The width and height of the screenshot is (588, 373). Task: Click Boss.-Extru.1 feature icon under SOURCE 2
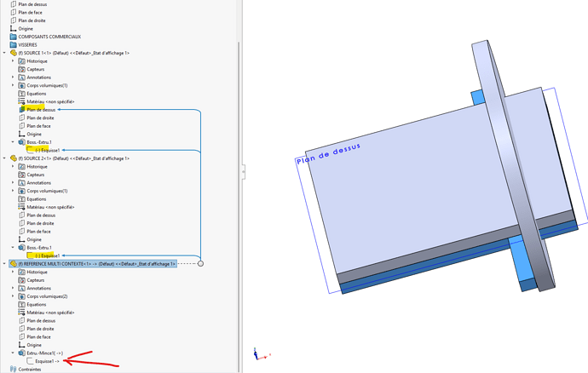22,248
